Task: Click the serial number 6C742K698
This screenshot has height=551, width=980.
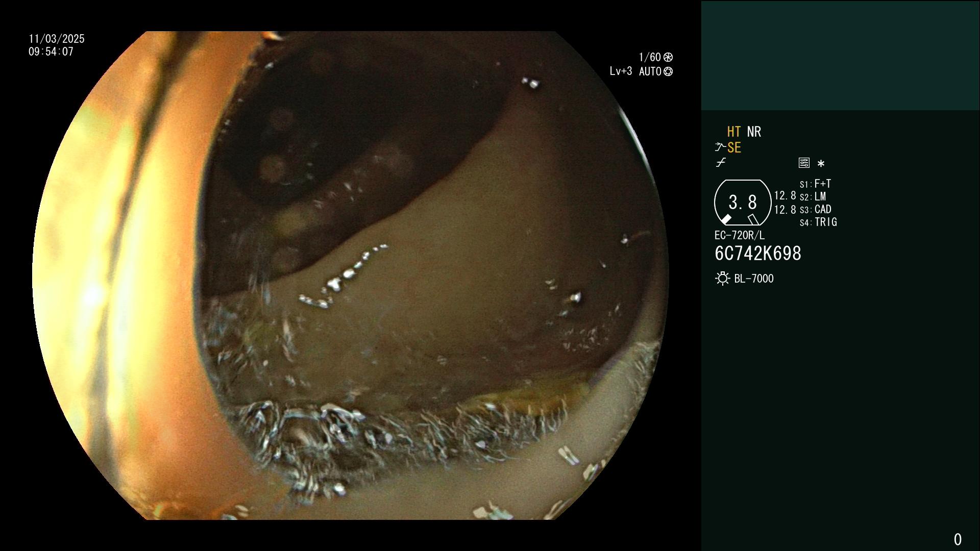Action: (x=758, y=254)
